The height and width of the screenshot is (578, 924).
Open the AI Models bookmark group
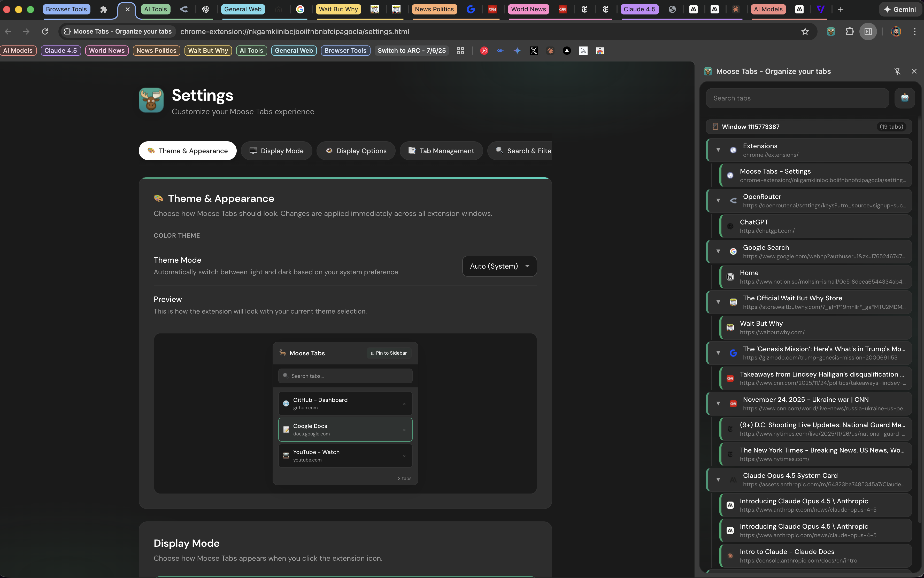18,50
